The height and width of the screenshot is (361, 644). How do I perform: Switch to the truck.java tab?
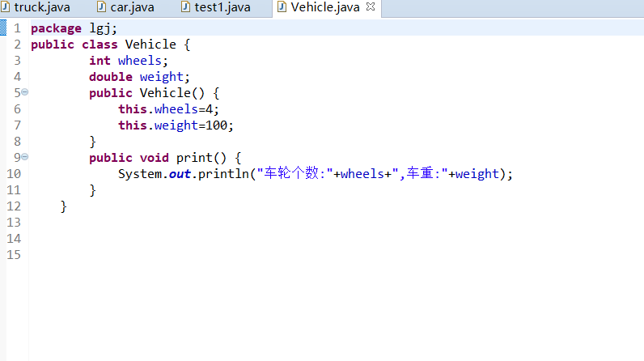[42, 7]
